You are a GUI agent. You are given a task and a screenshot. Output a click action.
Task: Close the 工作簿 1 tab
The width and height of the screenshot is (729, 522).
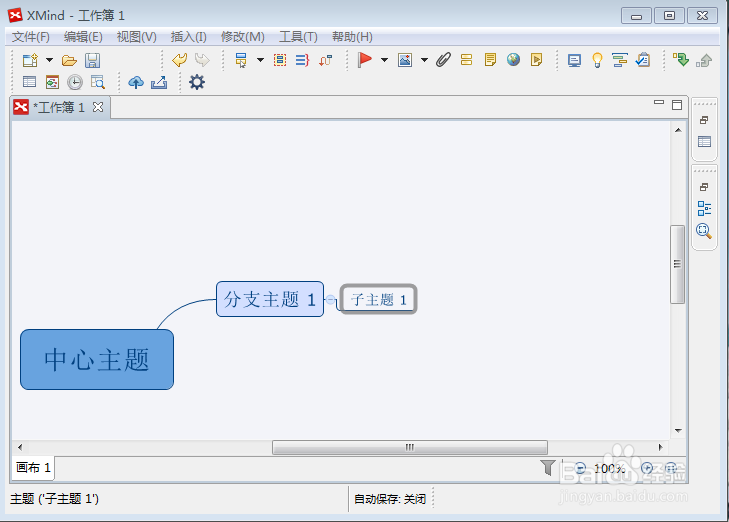[x=98, y=107]
